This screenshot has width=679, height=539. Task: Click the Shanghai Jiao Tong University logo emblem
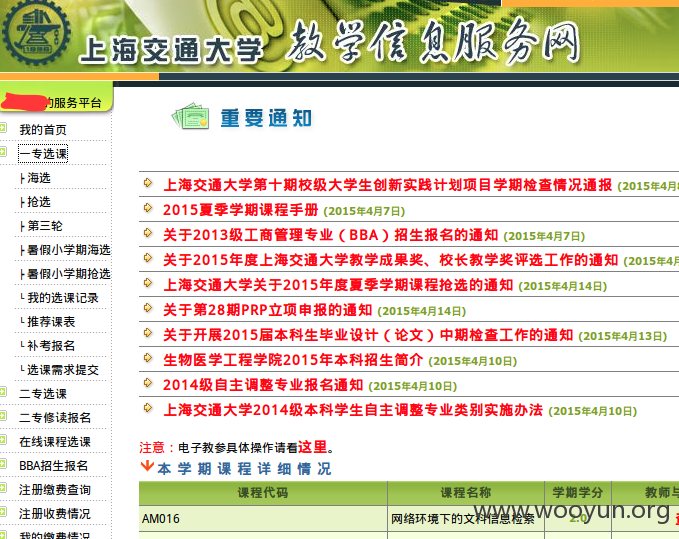pyautogui.click(x=36, y=33)
